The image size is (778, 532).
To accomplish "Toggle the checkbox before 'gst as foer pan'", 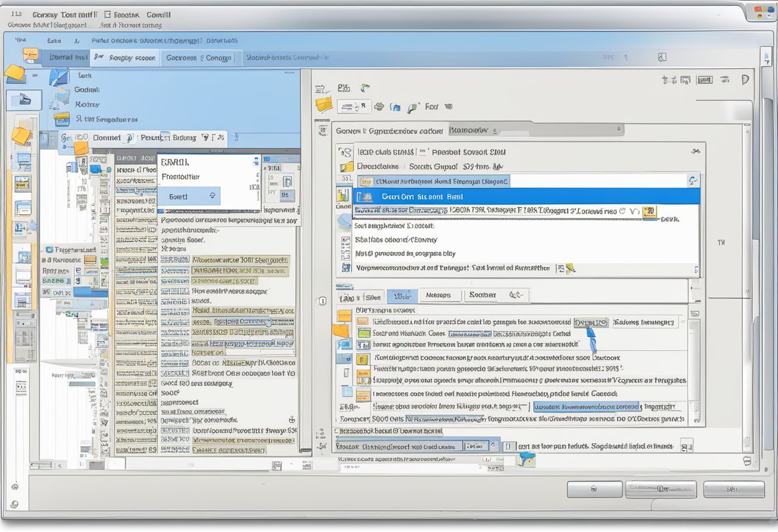I will (x=509, y=446).
